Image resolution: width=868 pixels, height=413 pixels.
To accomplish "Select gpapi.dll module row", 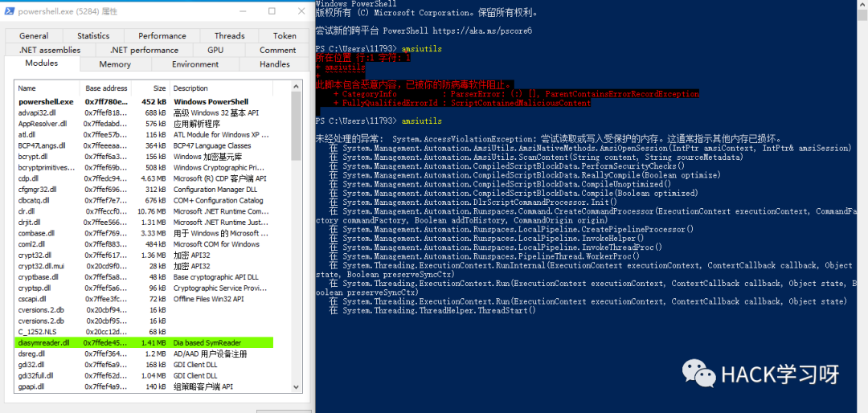I will coord(144,386).
